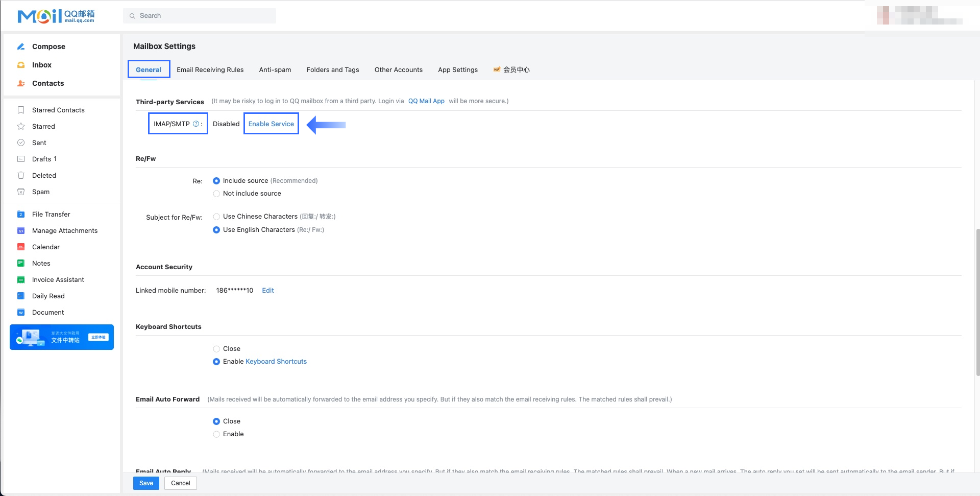Open the Spam folder icon
The width and height of the screenshot is (980, 496).
tap(21, 192)
